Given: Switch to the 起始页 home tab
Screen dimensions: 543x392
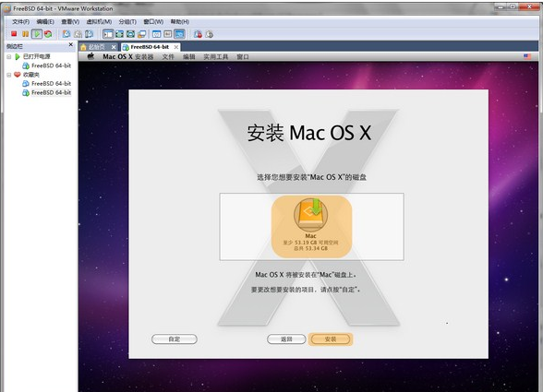Looking at the screenshot, I should 97,47.
